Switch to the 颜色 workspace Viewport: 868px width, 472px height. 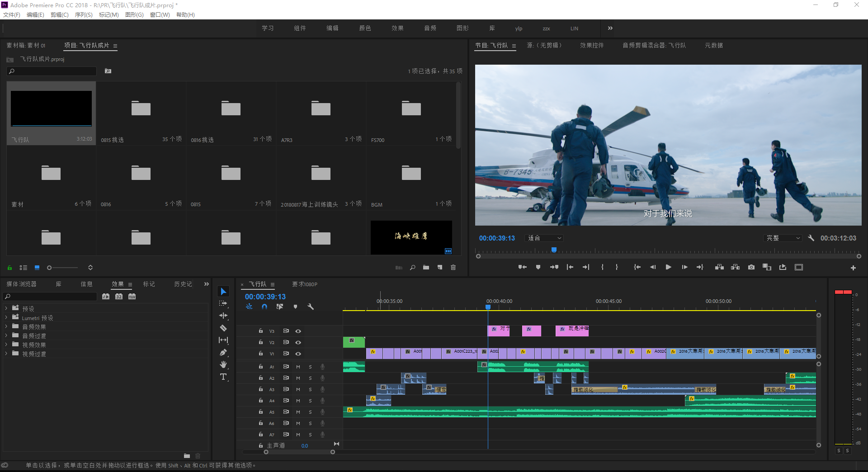coord(365,28)
